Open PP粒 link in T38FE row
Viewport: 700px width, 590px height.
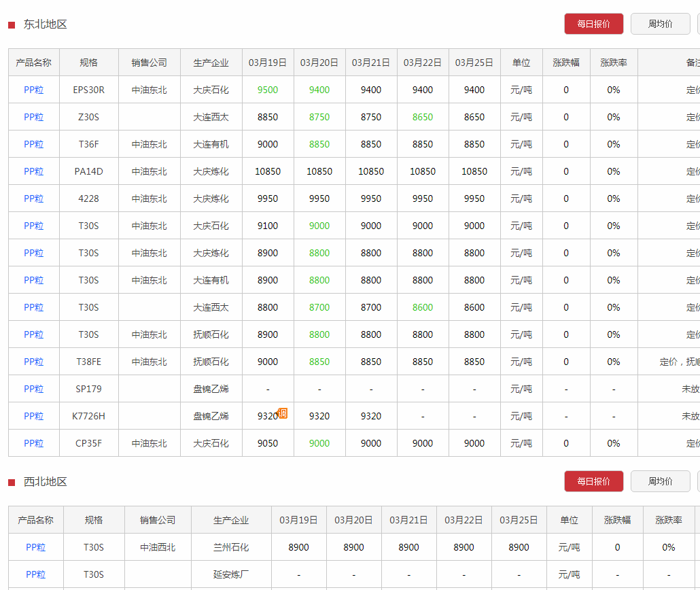(x=34, y=362)
